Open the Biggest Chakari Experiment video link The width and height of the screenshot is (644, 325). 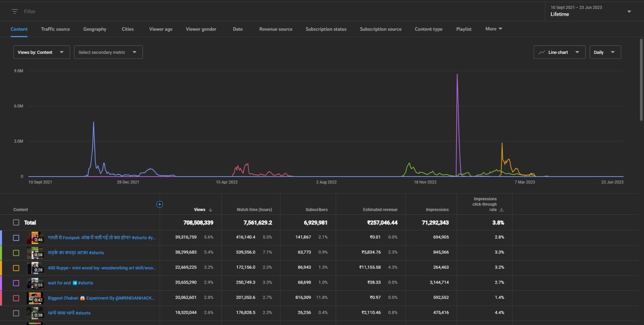pos(101,298)
